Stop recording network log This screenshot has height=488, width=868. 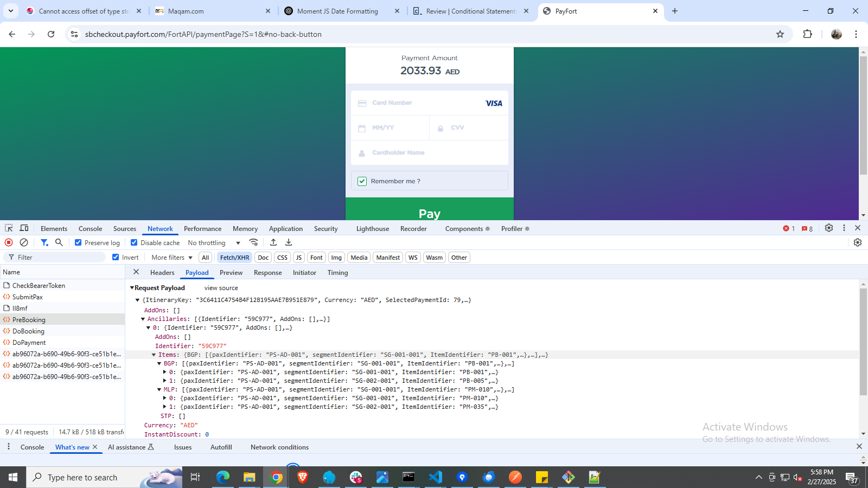tap(9, 242)
